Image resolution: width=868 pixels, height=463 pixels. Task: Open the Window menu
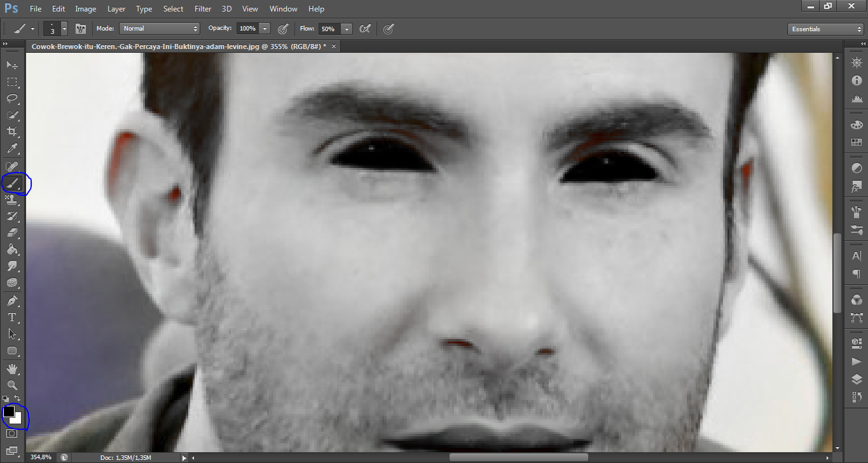click(x=284, y=9)
